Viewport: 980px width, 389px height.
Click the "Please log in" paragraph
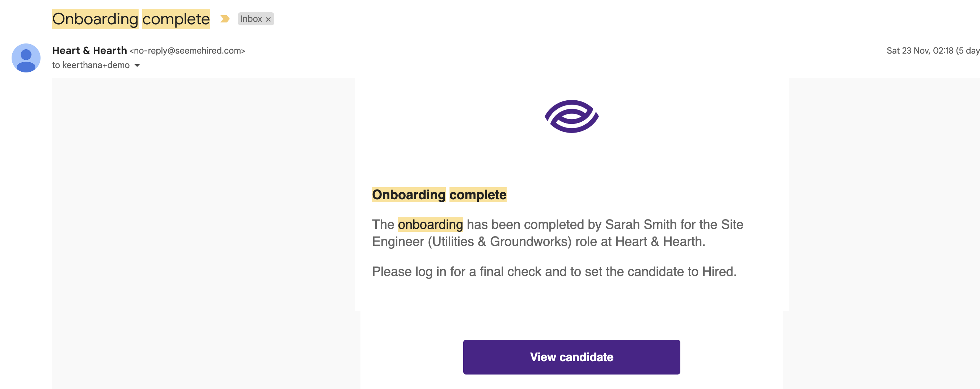tap(554, 272)
